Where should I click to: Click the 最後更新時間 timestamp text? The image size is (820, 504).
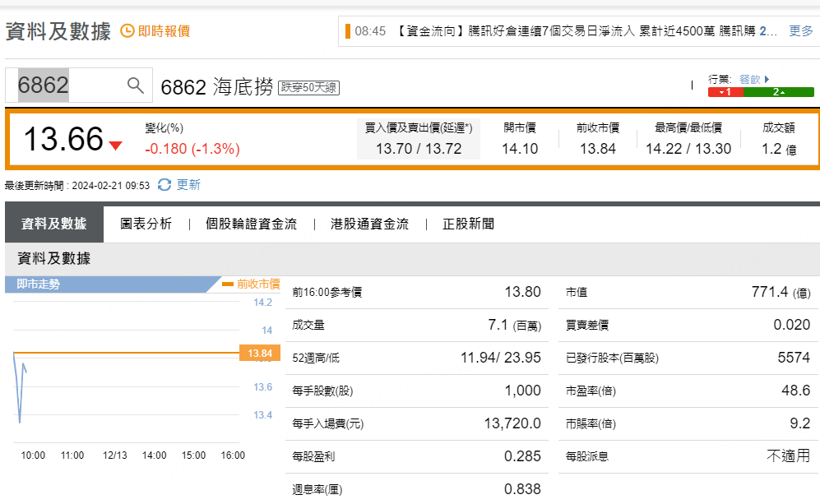coord(76,186)
